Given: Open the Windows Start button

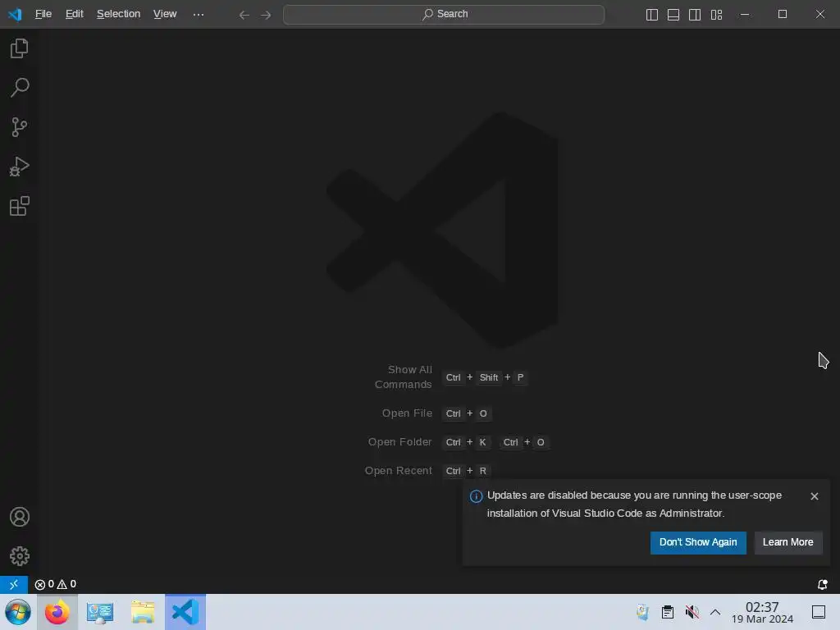Looking at the screenshot, I should coord(18,612).
